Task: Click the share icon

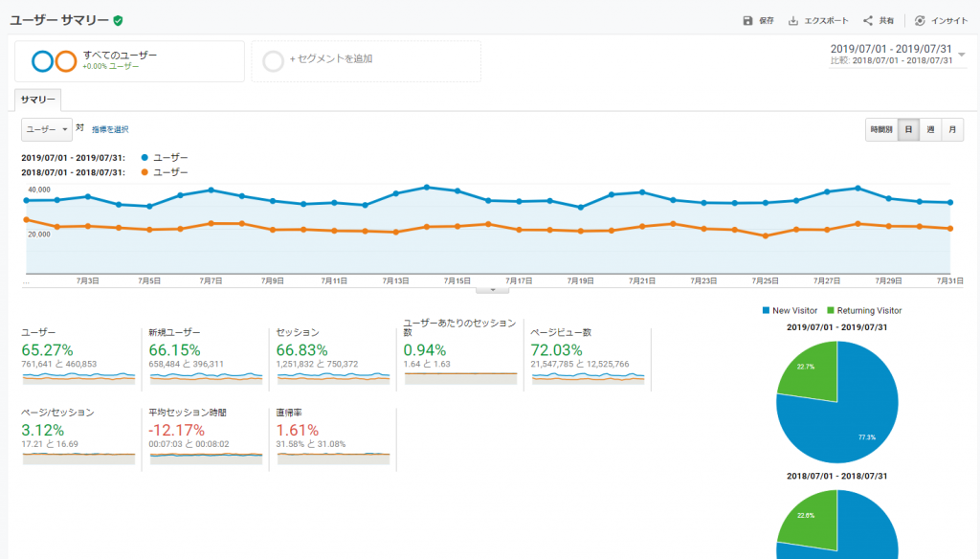Action: (868, 21)
